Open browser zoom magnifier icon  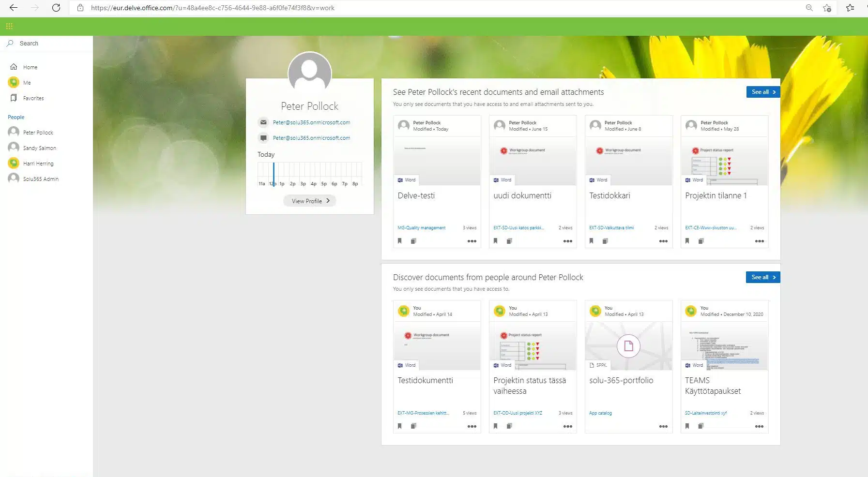pos(809,8)
